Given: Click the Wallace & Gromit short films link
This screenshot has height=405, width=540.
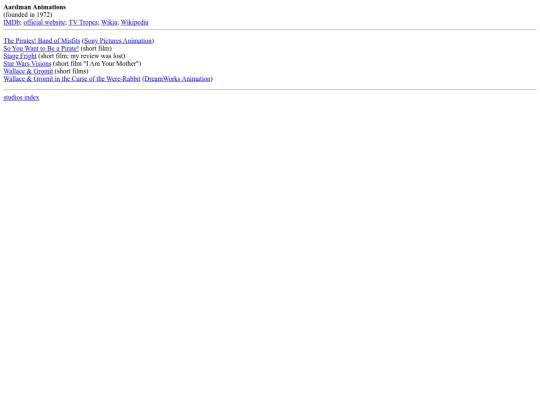Looking at the screenshot, I should pyautogui.click(x=28, y=71).
